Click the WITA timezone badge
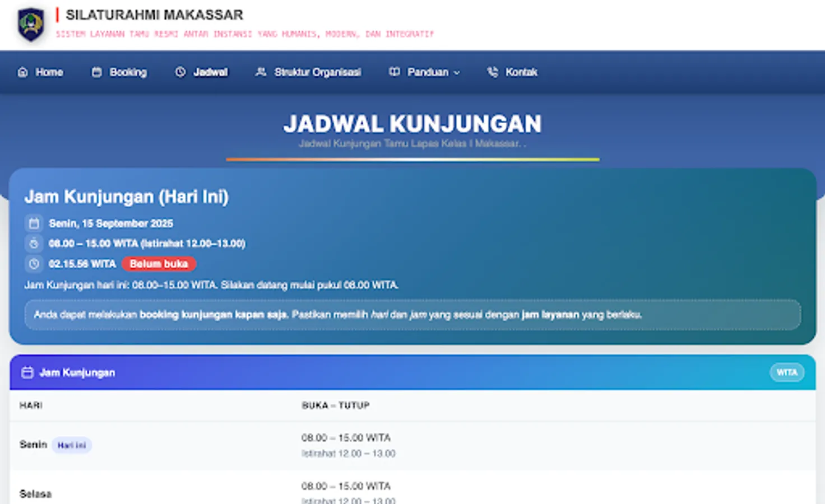825x504 pixels. (x=787, y=372)
